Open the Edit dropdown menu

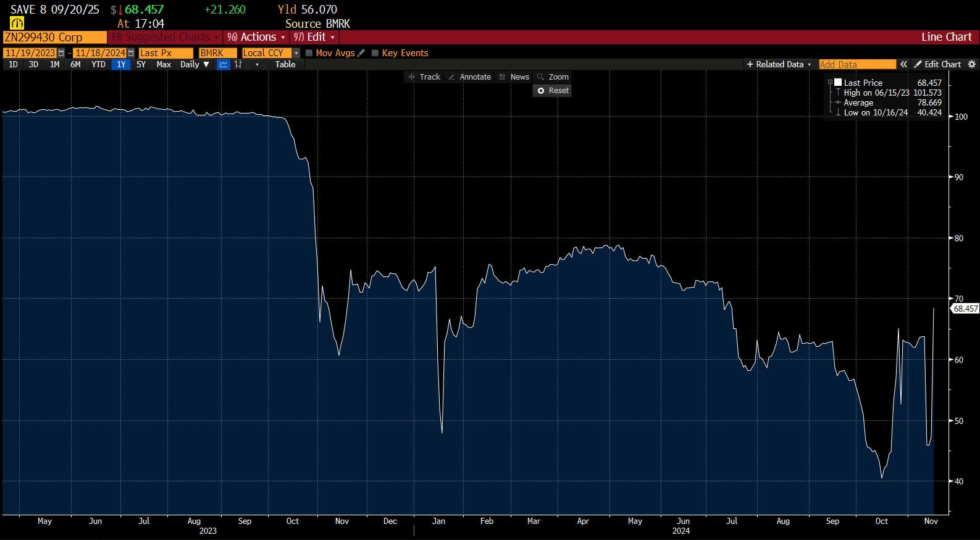click(314, 37)
